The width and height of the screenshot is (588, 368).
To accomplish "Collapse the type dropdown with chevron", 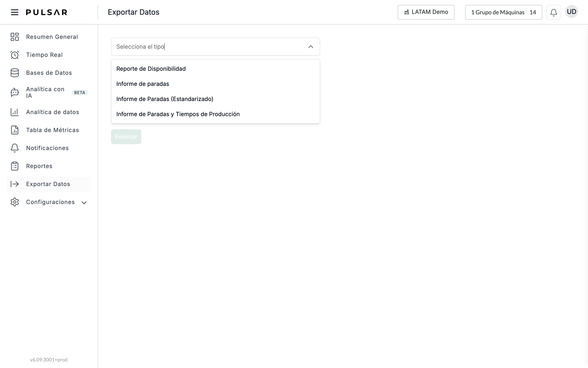I will (311, 47).
